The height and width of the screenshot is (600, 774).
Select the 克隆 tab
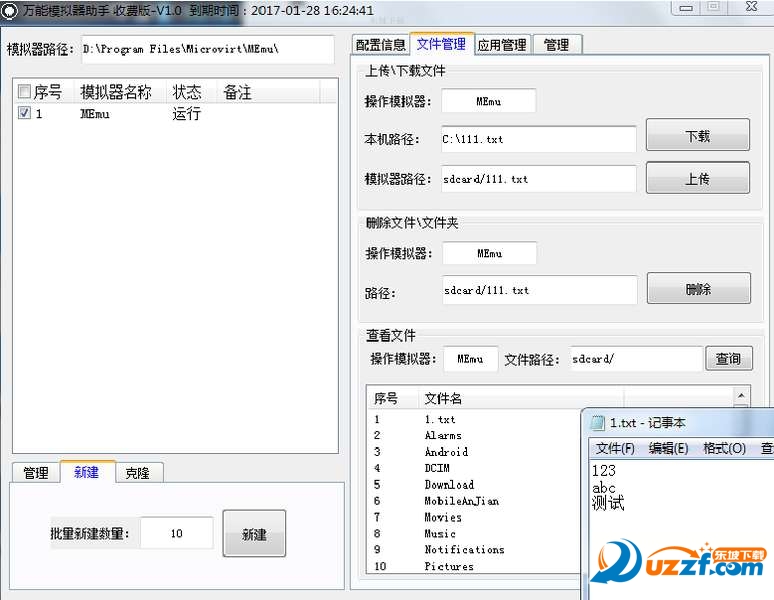tap(138, 473)
